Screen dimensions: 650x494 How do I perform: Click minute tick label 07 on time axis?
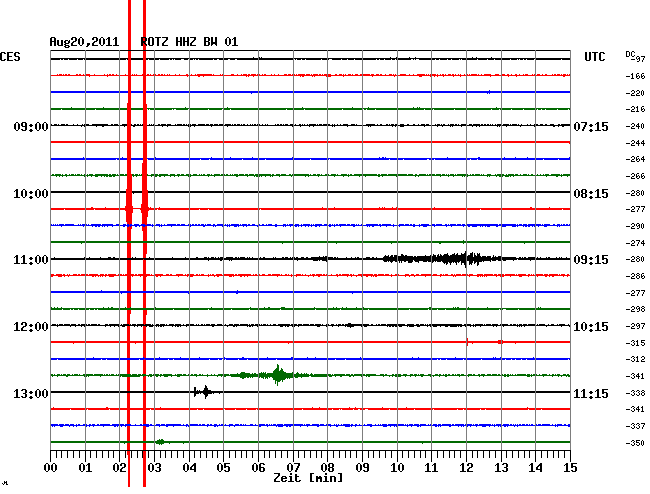pos(293,468)
